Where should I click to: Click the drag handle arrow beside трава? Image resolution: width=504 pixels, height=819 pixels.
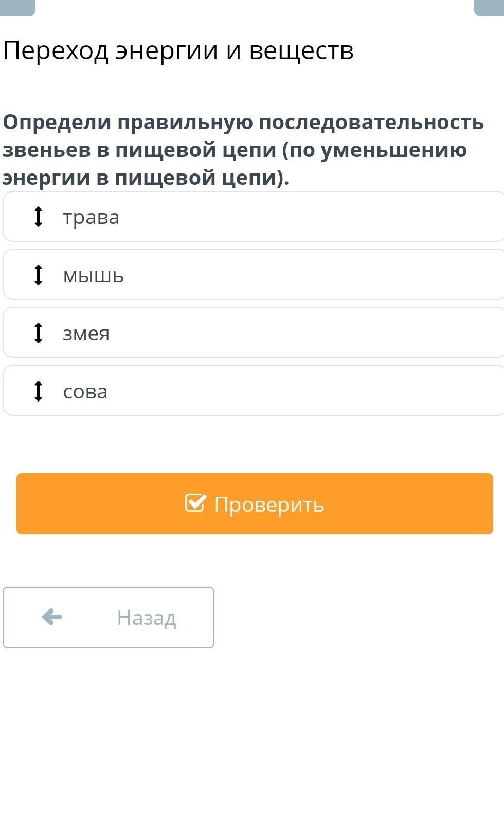(38, 217)
